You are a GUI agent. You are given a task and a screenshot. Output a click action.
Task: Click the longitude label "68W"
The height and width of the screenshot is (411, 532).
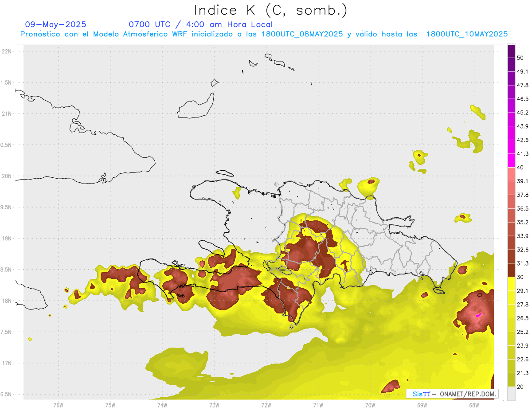473,405
